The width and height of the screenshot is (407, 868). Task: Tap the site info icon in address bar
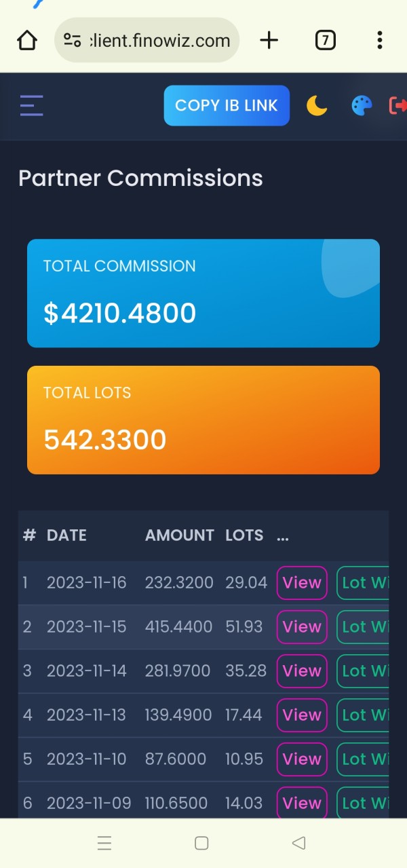73,41
